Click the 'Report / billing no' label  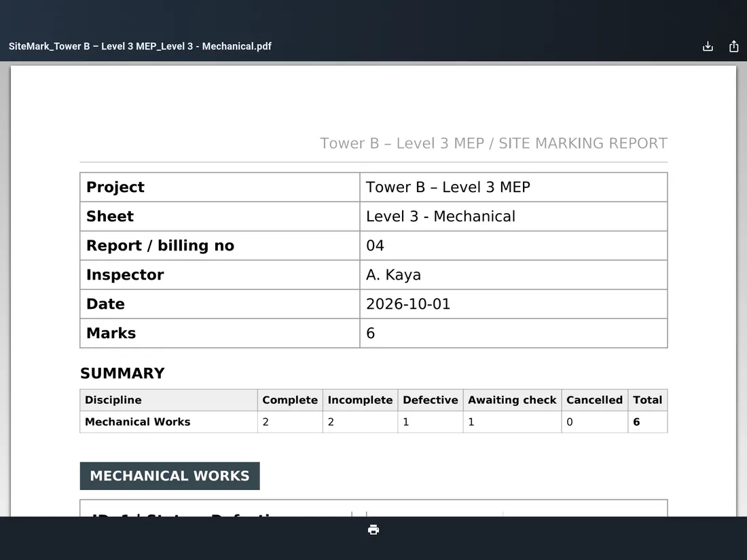pyautogui.click(x=160, y=246)
